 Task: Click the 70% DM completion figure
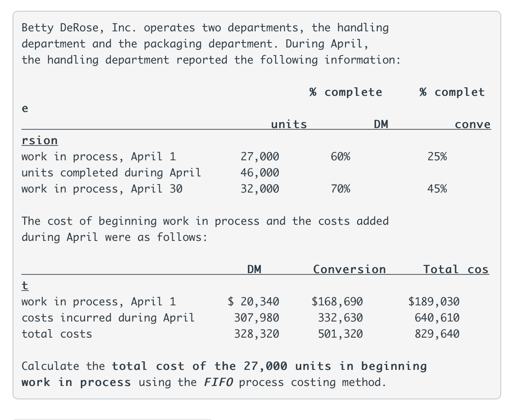tap(340, 189)
